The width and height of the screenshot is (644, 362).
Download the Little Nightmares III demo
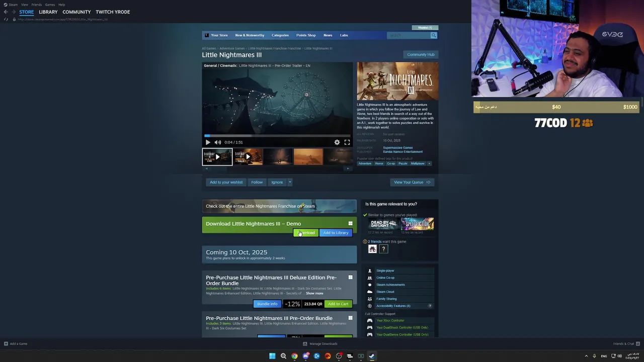click(305, 233)
